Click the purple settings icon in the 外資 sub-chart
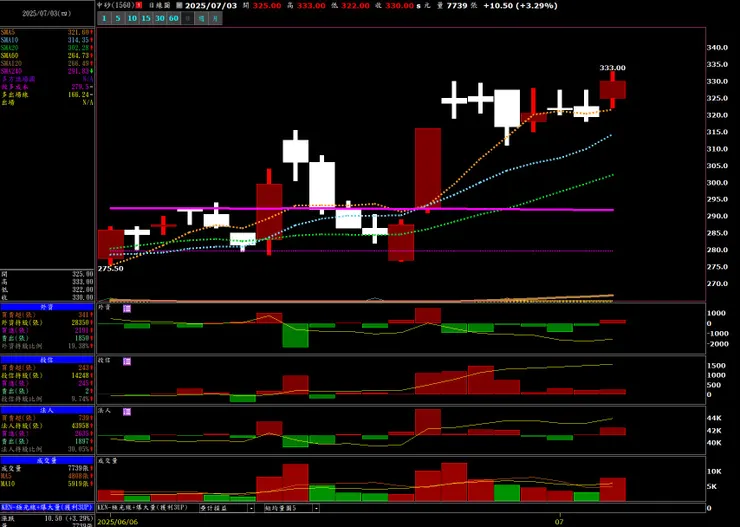This screenshot has height=527, width=740. pos(127,309)
